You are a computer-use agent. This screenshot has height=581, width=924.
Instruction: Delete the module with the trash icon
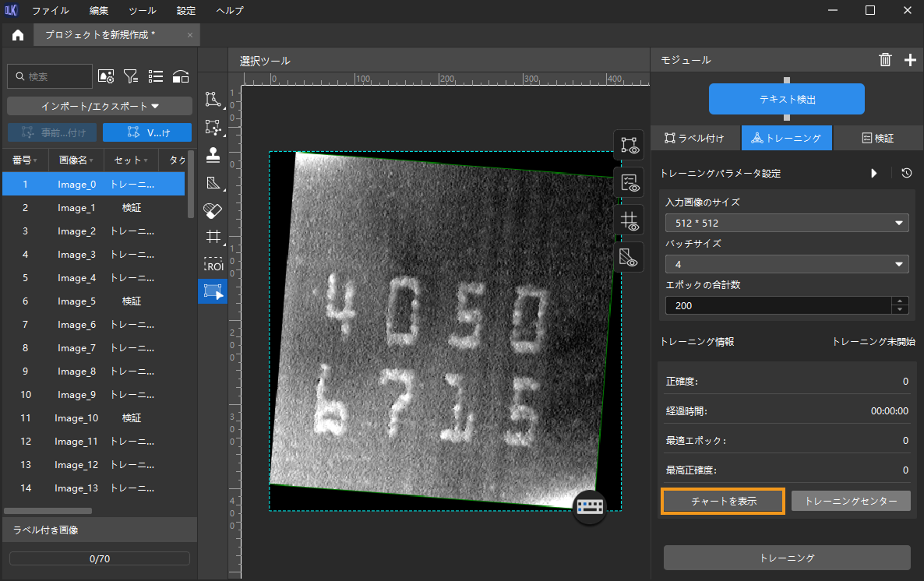(x=885, y=59)
